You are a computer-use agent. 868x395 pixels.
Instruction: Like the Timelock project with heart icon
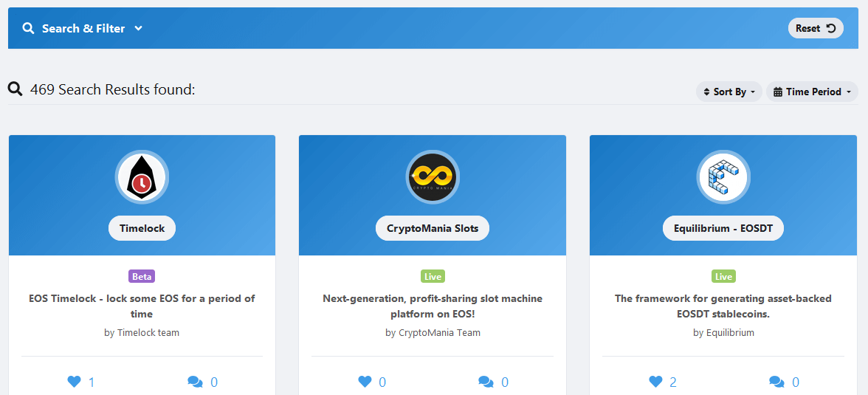click(74, 382)
